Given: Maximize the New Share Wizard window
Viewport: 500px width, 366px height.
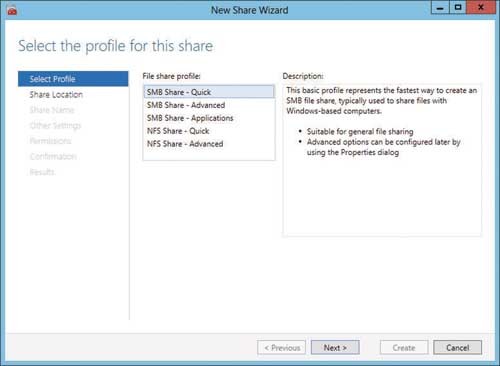Looking at the screenshot, I should tap(458, 7).
